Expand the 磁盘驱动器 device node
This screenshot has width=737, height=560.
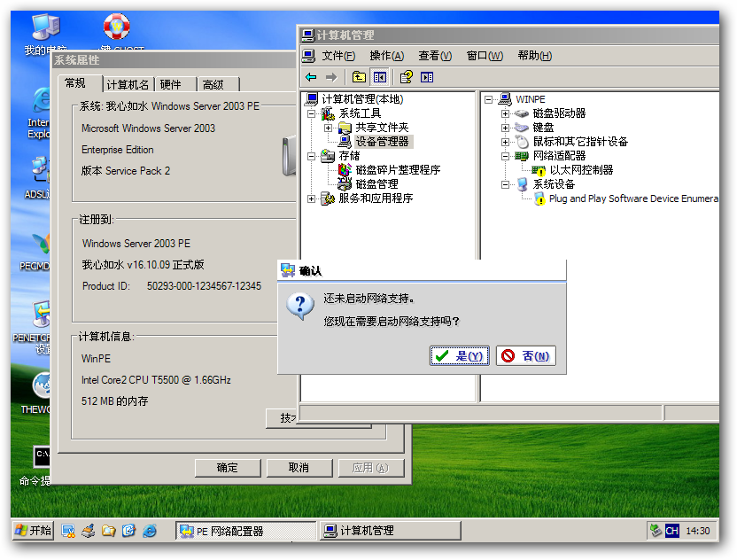(x=505, y=113)
